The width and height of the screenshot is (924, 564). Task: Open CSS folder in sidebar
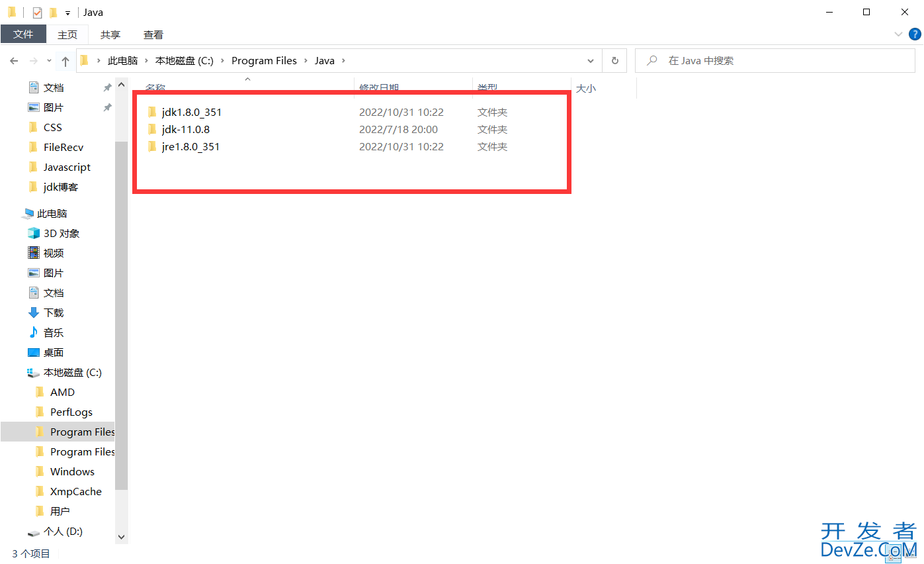[x=53, y=127]
